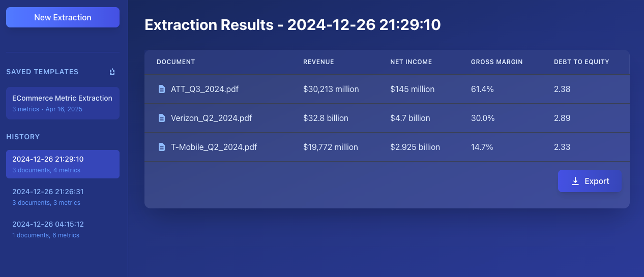The image size is (644, 277).
Task: Click the 2.89 debt to equity value
Action: click(x=562, y=118)
